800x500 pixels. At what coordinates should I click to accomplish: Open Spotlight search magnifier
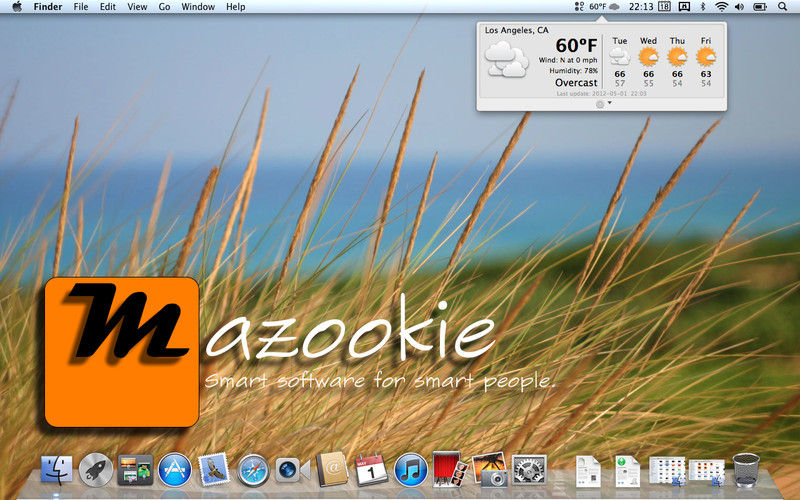point(782,7)
